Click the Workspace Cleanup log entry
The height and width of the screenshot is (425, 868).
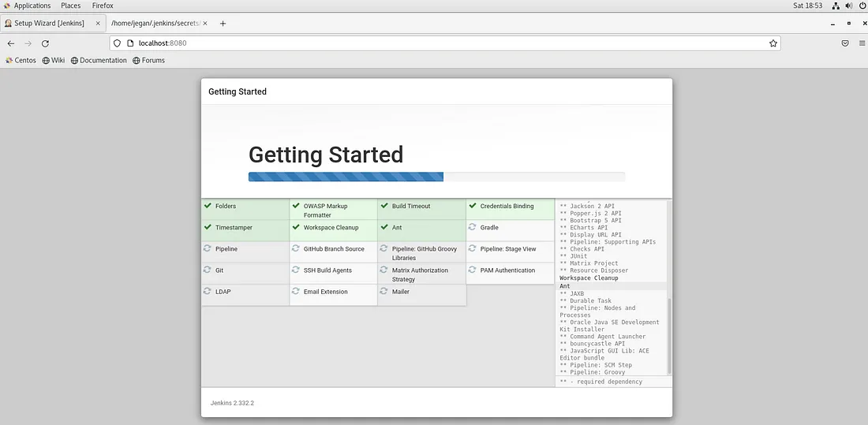tap(589, 278)
